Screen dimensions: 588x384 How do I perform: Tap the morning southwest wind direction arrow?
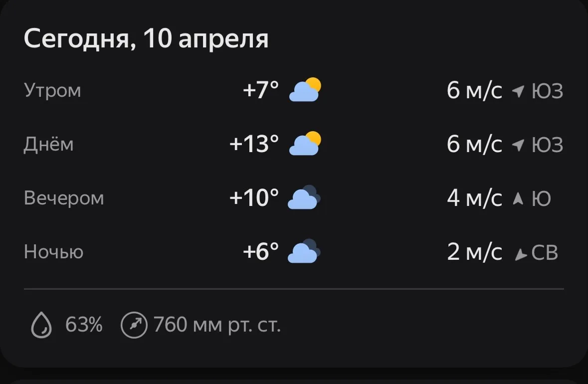[x=519, y=91]
